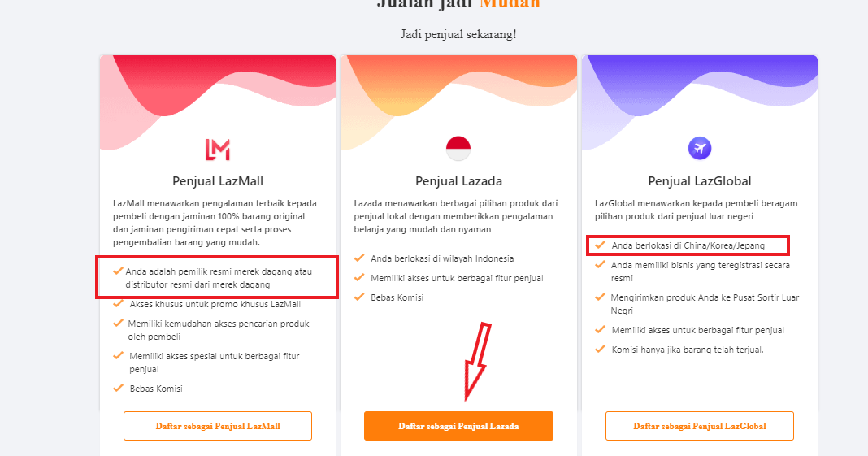This screenshot has height=456, width=868.
Task: Select the Penjual LazMall heading
Action: pyautogui.click(x=218, y=181)
